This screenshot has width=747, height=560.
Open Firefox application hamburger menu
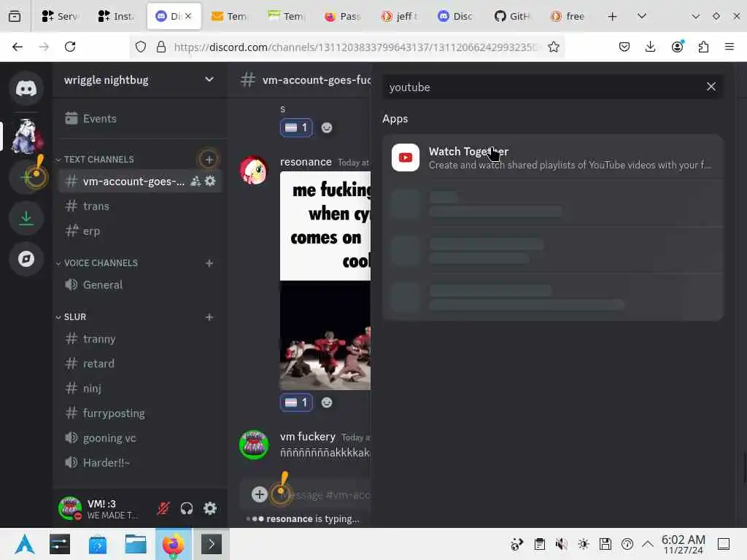tap(729, 47)
